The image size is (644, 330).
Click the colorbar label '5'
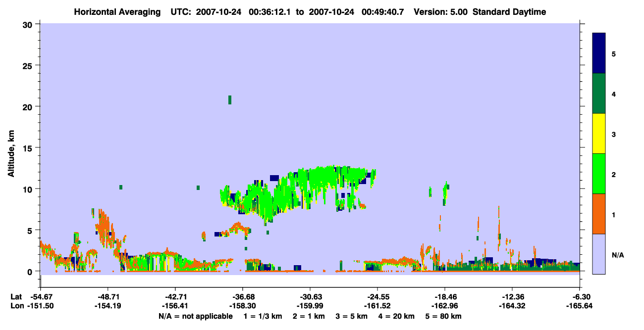tap(614, 54)
